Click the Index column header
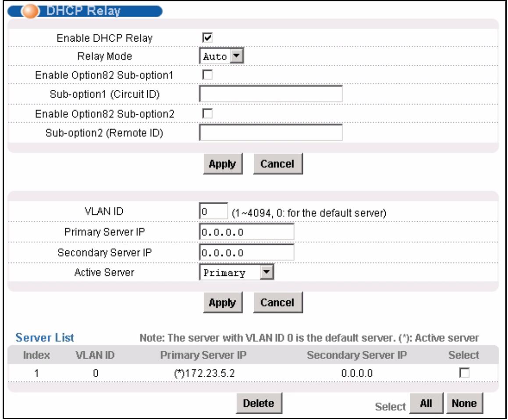 (x=36, y=355)
